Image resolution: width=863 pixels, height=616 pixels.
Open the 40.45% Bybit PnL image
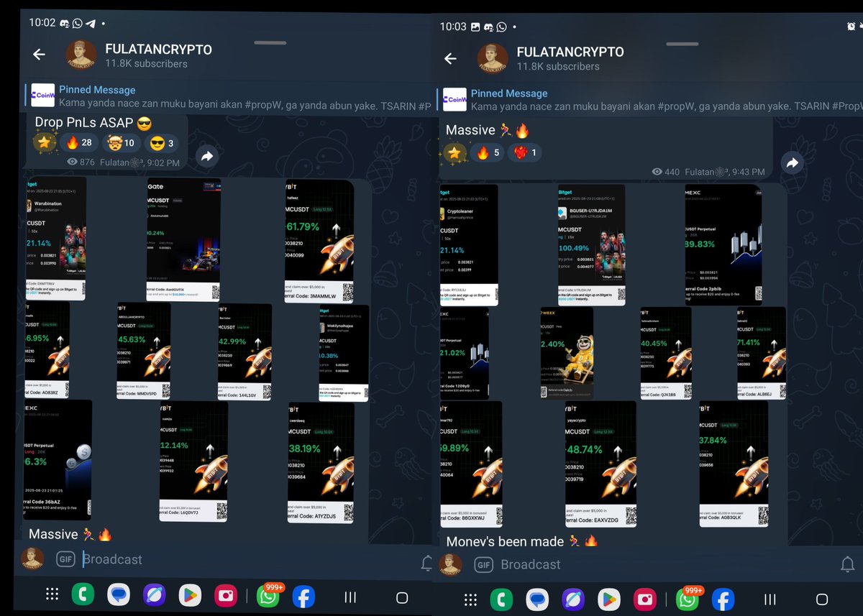coord(666,354)
